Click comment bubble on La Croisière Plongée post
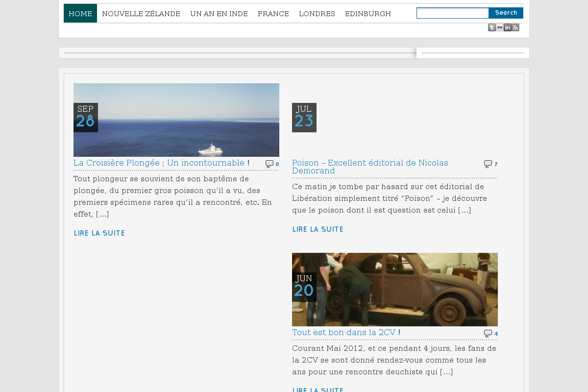This screenshot has width=588, height=392. pos(269,164)
